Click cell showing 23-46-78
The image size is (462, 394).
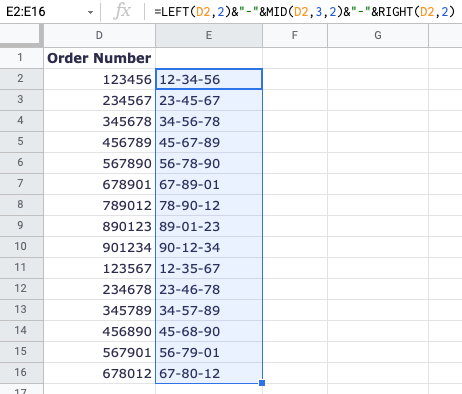pos(209,289)
